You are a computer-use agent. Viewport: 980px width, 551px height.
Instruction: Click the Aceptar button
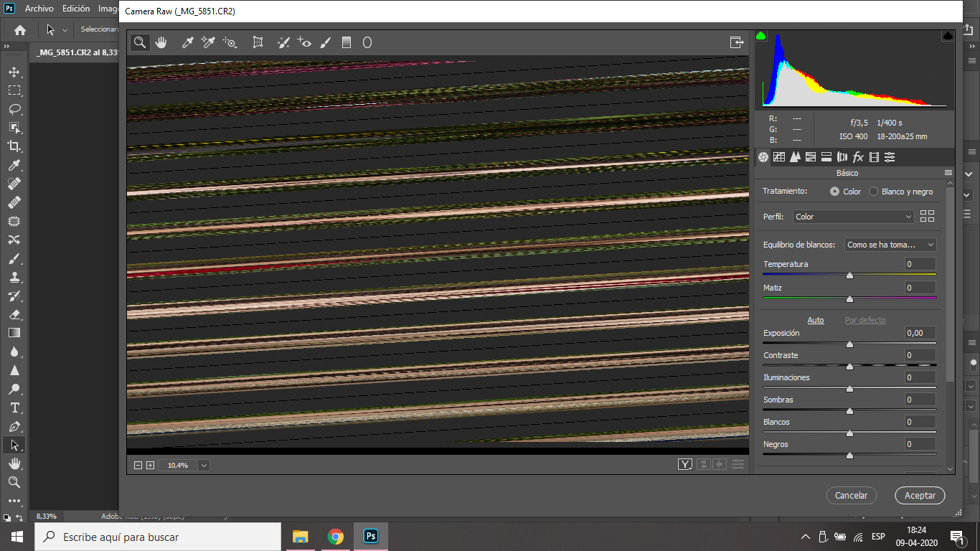[920, 495]
